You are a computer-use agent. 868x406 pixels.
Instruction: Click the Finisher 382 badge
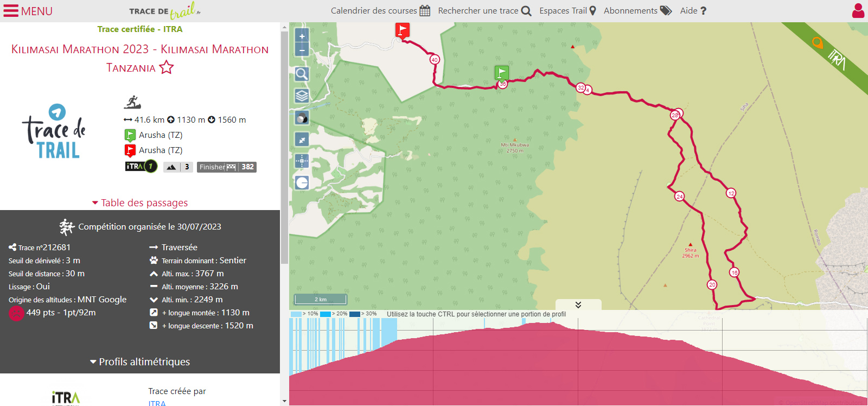click(x=227, y=167)
